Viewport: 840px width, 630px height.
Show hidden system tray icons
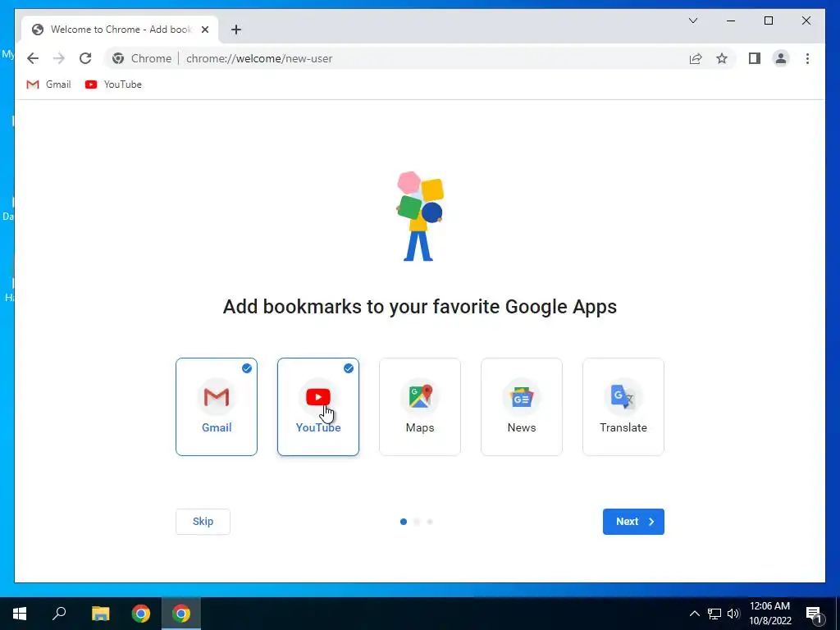pyautogui.click(x=694, y=614)
